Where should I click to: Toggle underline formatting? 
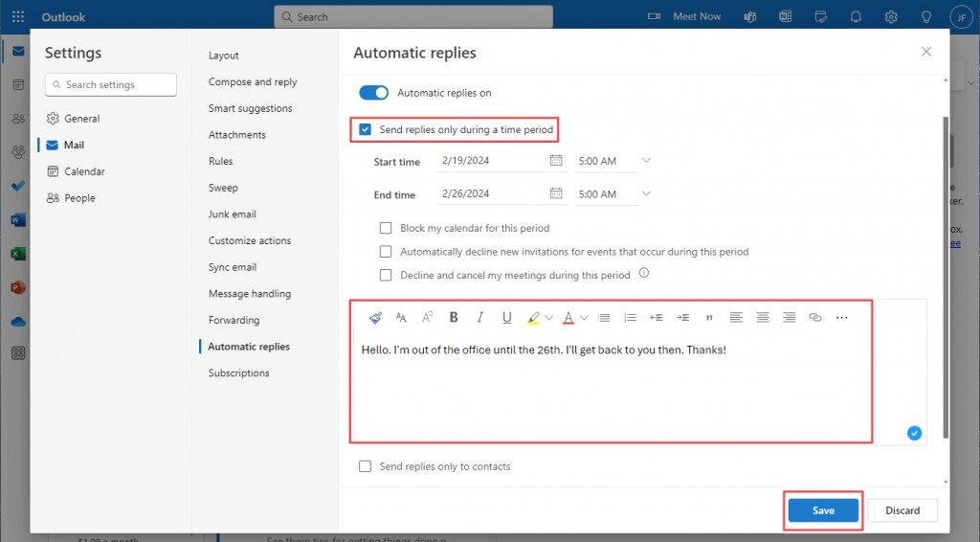[x=507, y=318]
